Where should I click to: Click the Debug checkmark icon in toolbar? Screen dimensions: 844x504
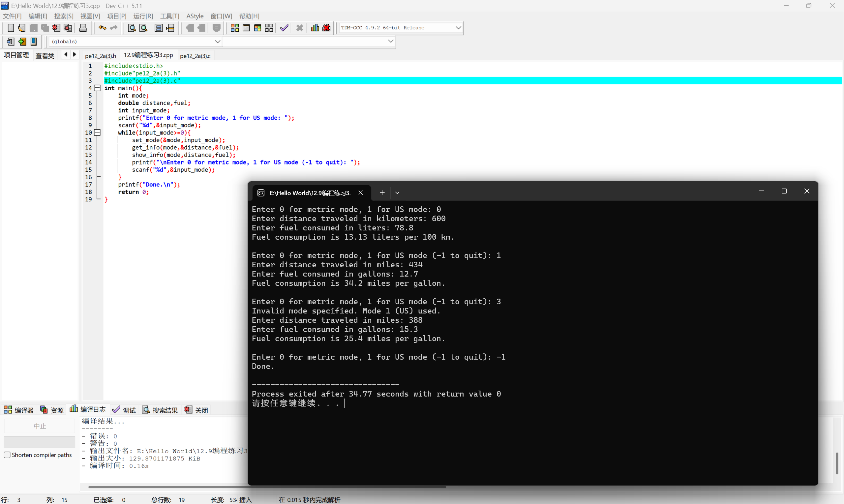(x=284, y=28)
